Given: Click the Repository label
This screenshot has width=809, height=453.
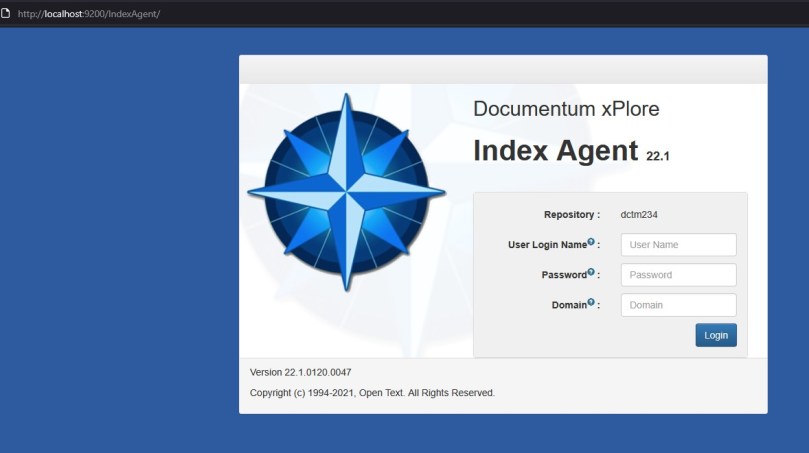Looking at the screenshot, I should [x=571, y=214].
